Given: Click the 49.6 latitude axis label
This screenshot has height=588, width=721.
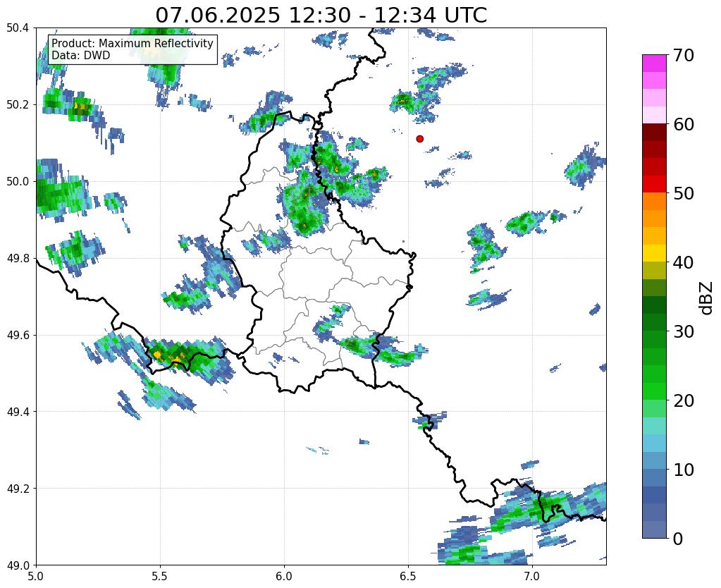Looking at the screenshot, I should pyautogui.click(x=18, y=335).
